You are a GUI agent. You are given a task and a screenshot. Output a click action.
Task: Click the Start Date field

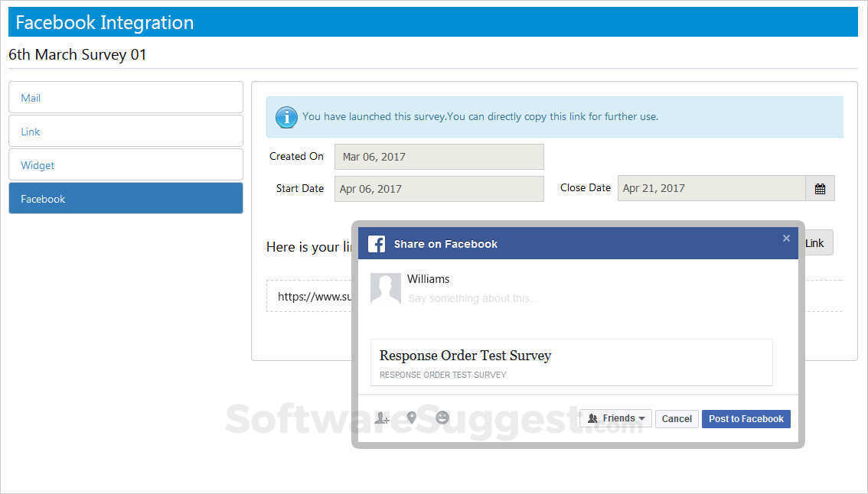tap(439, 189)
